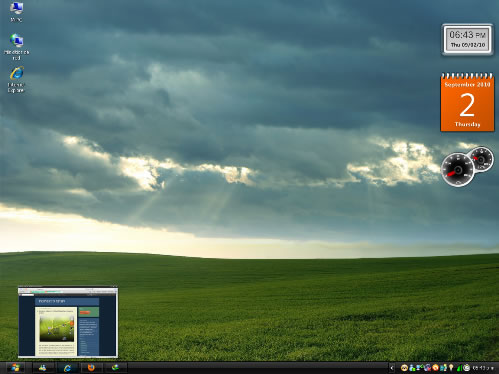This screenshot has height=374, width=499.
Task: Click the light bulb tray icon
Action: (451, 367)
